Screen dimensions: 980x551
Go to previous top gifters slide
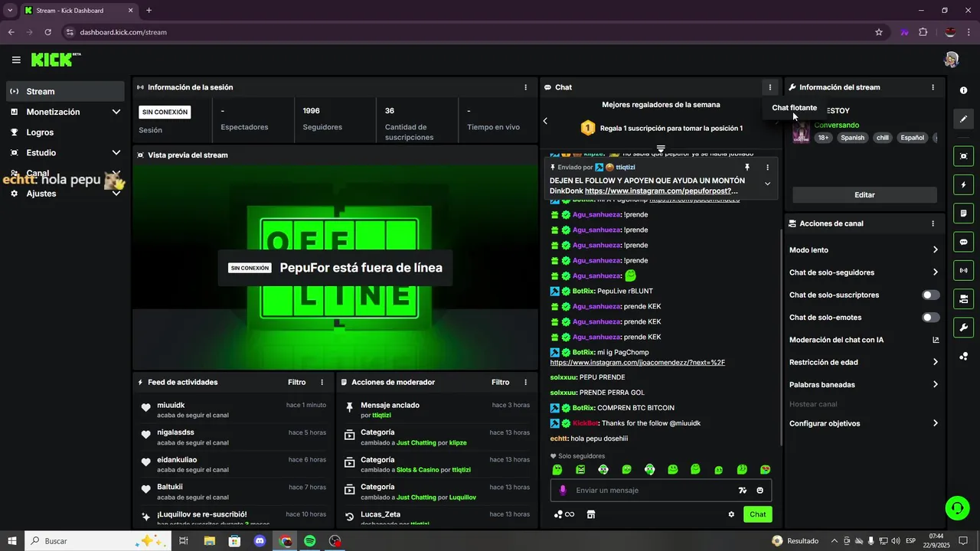point(545,121)
